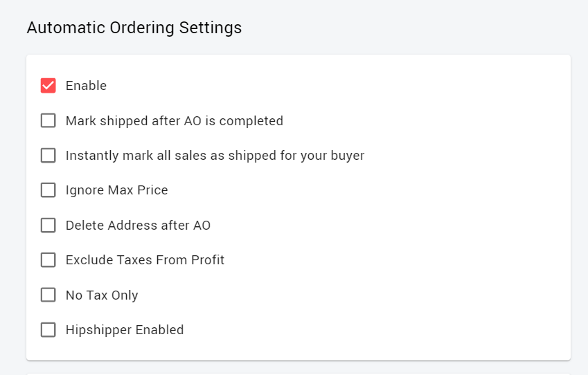
Task: Click the "Delete Address after AO" label
Action: click(x=138, y=226)
